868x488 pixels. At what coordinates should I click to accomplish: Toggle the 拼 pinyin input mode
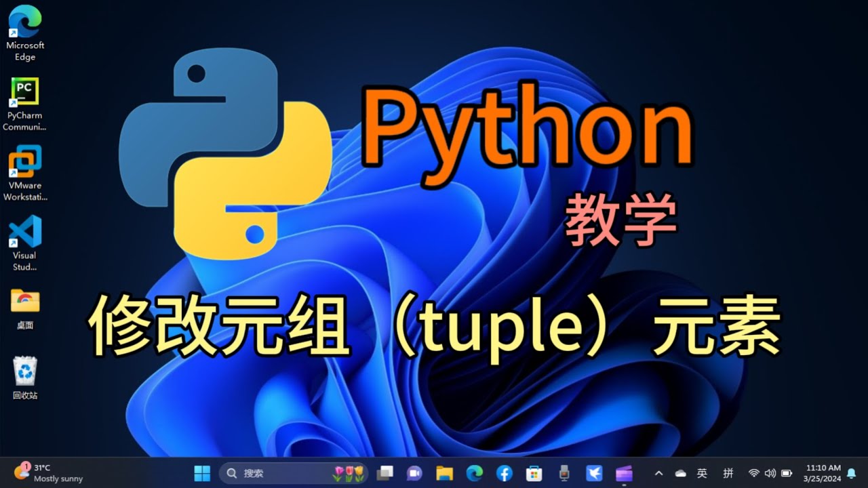click(728, 473)
